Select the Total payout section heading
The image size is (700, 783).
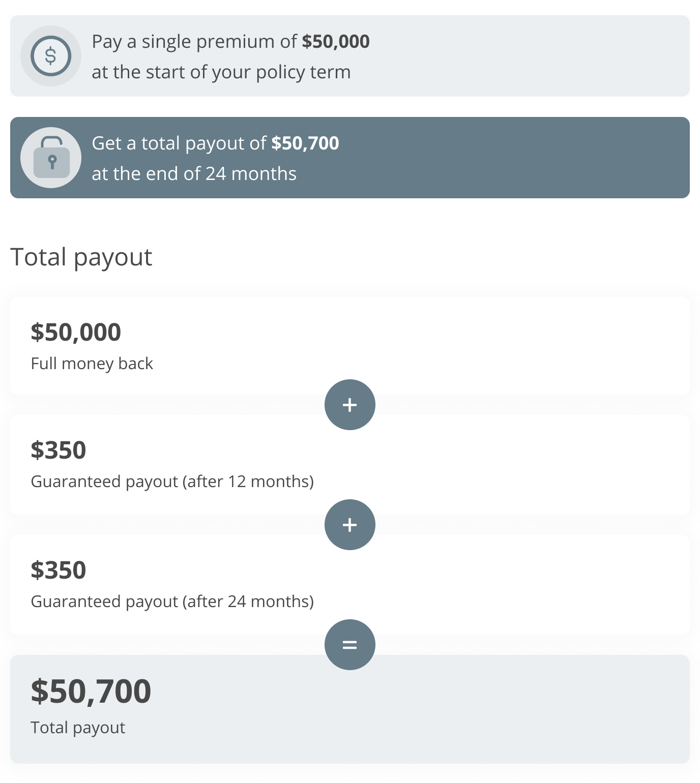click(x=81, y=257)
